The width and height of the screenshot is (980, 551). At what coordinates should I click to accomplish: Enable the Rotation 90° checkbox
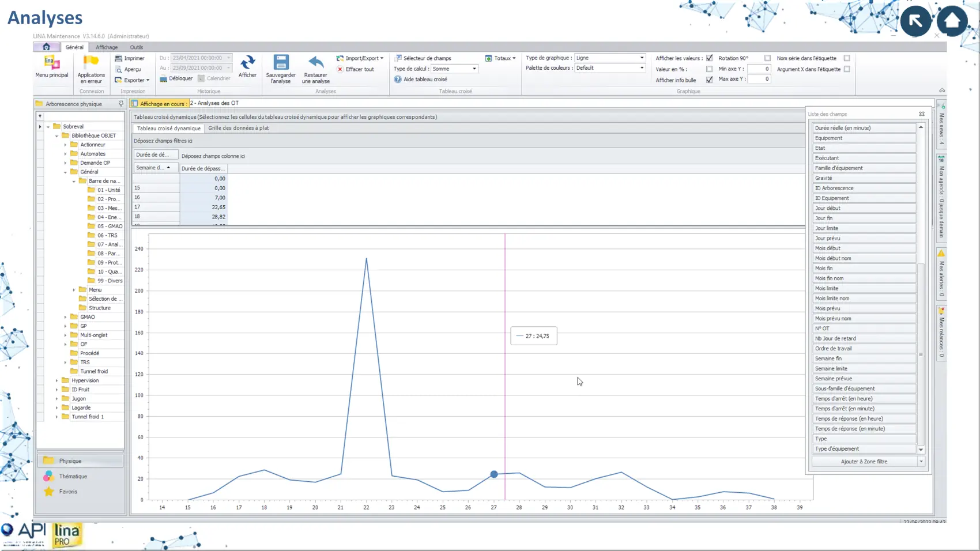point(767,58)
